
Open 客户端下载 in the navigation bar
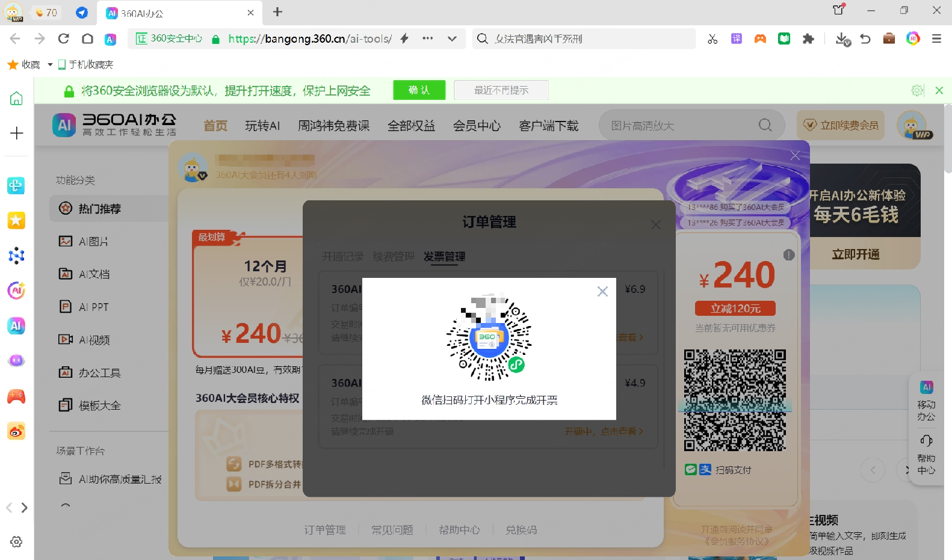point(549,126)
